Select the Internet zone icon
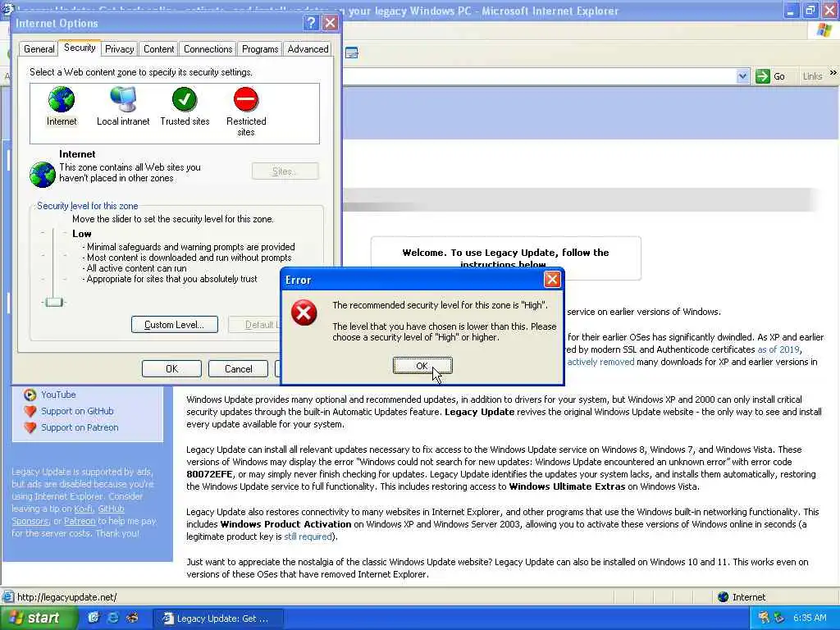The width and height of the screenshot is (840, 630). [x=62, y=107]
